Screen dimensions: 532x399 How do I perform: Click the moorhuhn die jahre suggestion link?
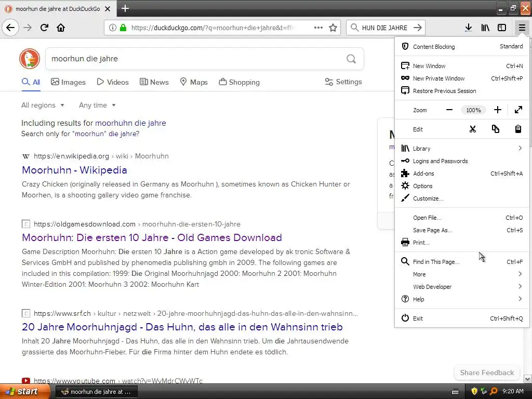click(130, 123)
